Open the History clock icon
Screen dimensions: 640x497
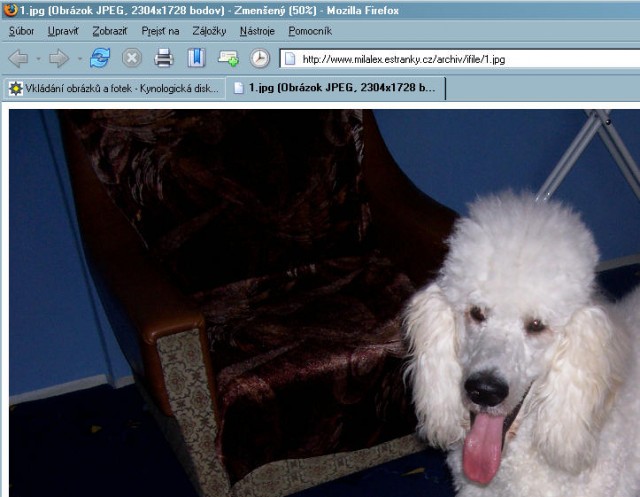point(259,58)
